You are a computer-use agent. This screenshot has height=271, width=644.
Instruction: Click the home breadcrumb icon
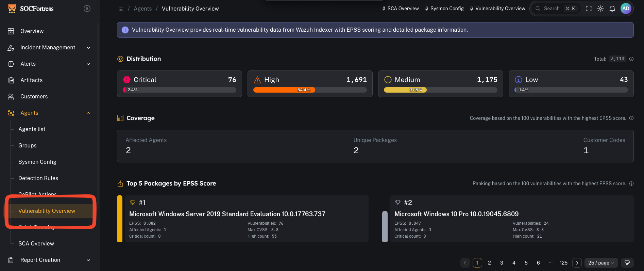(121, 9)
